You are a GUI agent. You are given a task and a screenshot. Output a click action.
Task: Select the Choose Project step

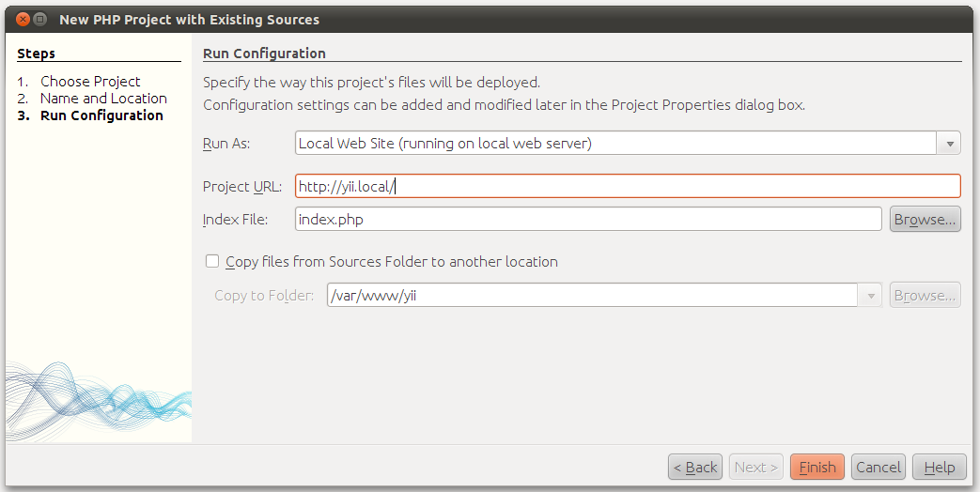pos(90,82)
